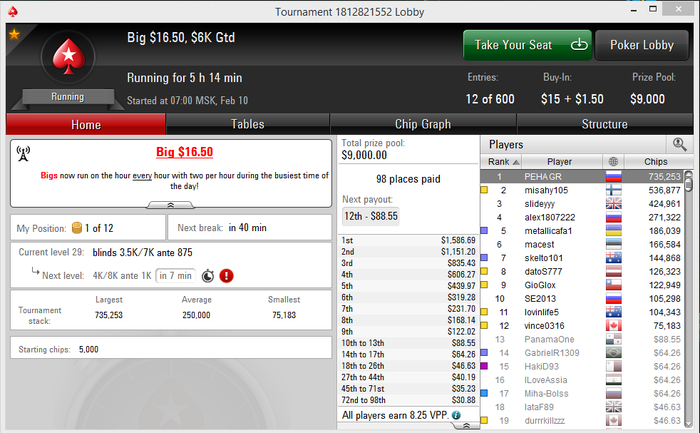Click the stopwatch timer icon

pos(208,276)
